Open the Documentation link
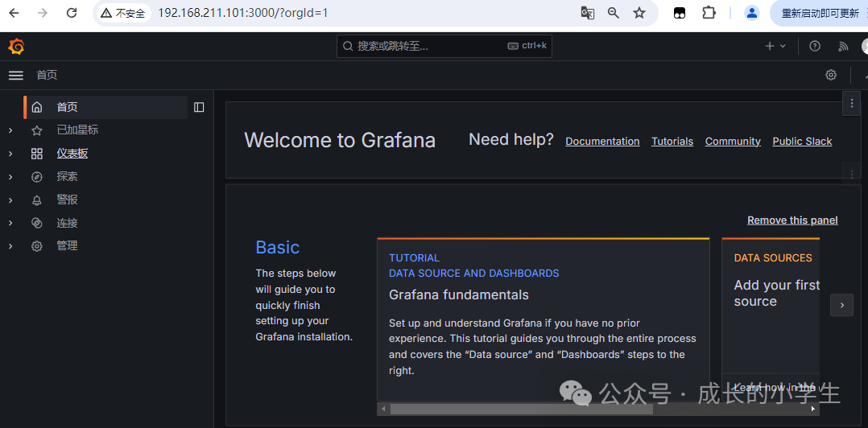The image size is (868, 428). point(602,142)
